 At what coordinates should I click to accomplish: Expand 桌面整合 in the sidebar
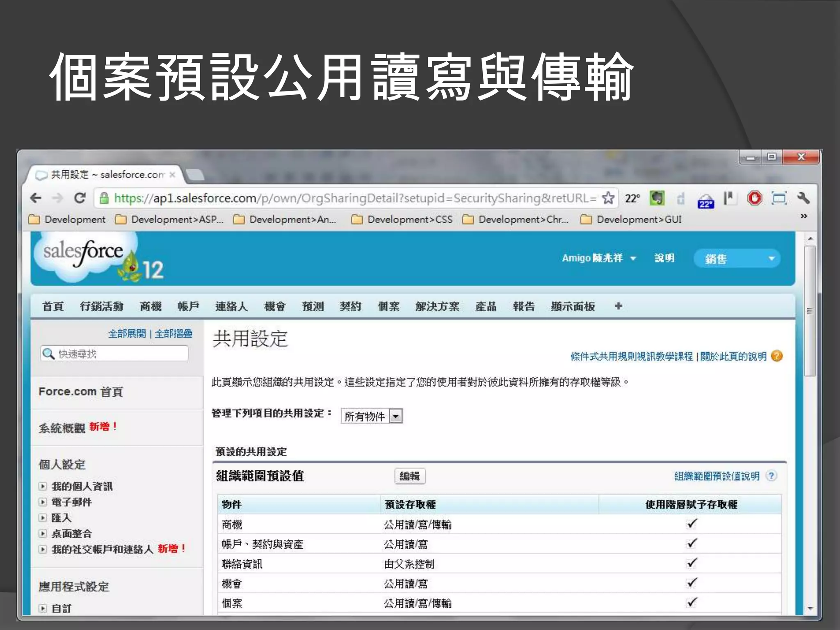click(x=43, y=534)
